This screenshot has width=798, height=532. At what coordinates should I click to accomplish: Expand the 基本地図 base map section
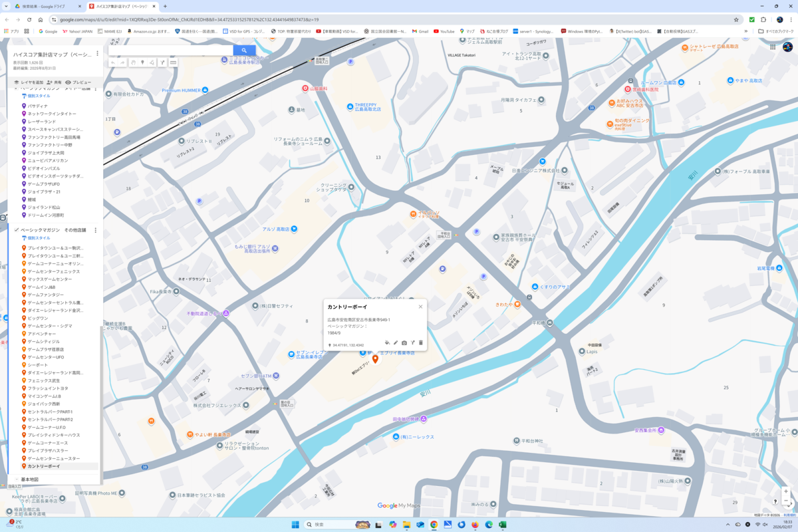coord(17,479)
